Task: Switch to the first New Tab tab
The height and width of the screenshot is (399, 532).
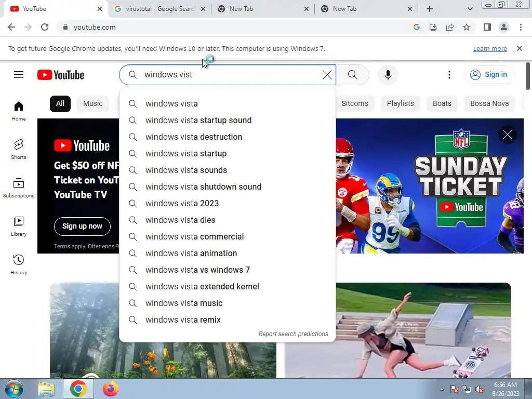Action: pos(263,9)
